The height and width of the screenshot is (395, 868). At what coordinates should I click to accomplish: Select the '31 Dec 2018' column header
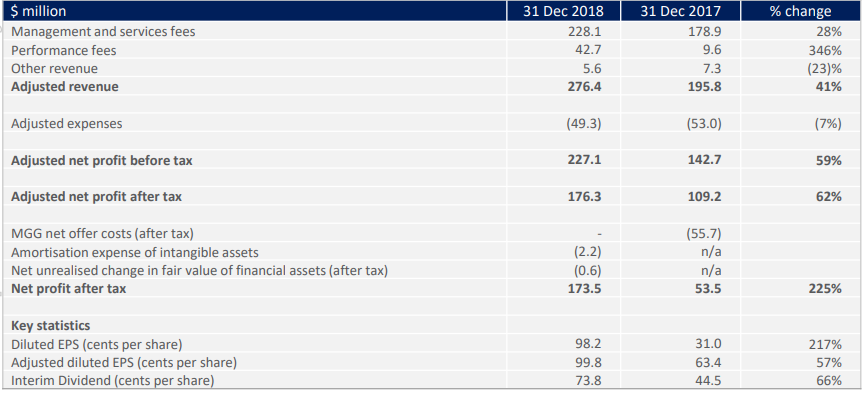coord(563,11)
